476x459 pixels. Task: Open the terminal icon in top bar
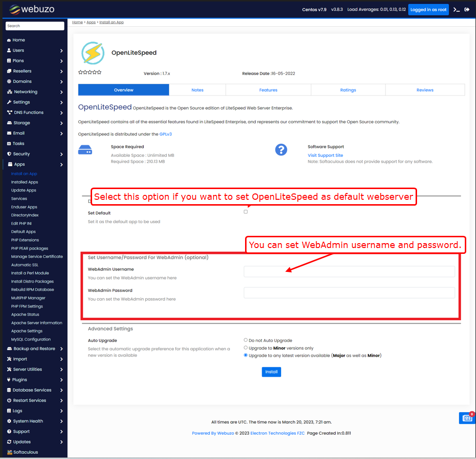click(x=456, y=10)
